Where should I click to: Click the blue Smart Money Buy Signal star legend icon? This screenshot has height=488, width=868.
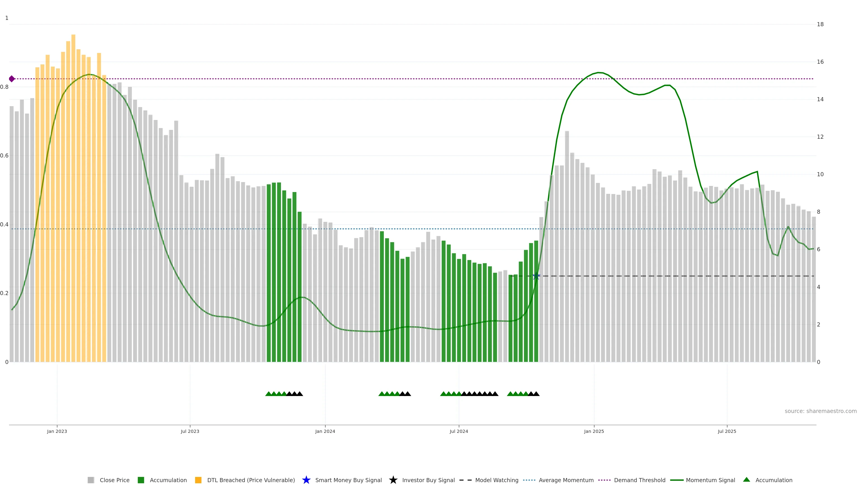pyautogui.click(x=306, y=480)
